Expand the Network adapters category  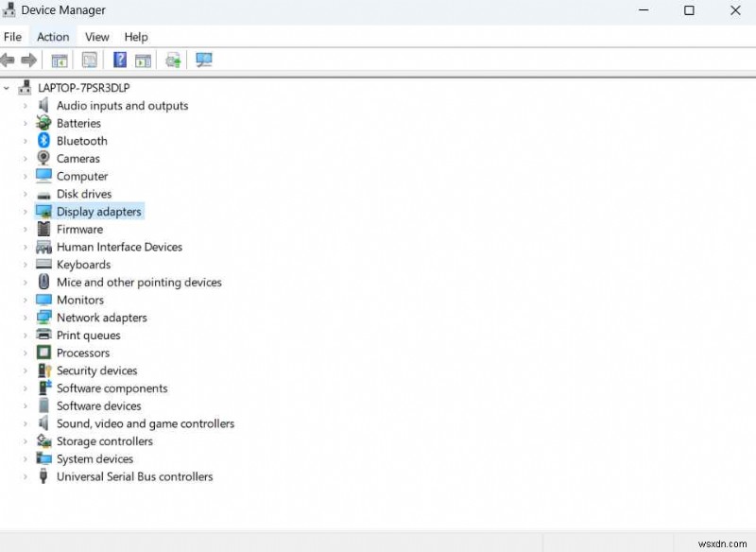(x=25, y=318)
